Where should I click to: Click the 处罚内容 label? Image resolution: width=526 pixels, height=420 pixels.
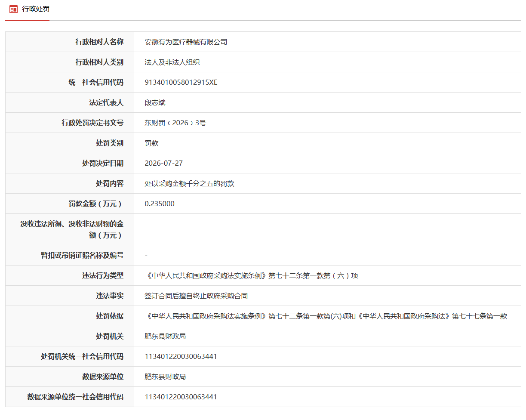point(110,183)
